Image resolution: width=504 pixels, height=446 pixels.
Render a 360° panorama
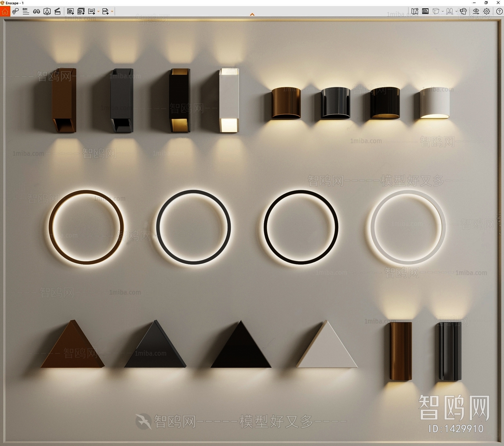(x=92, y=12)
